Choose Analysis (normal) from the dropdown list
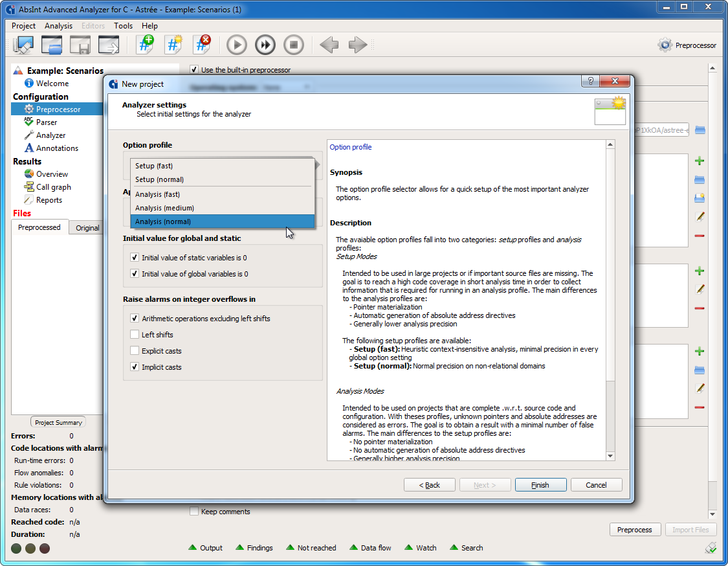 click(223, 221)
